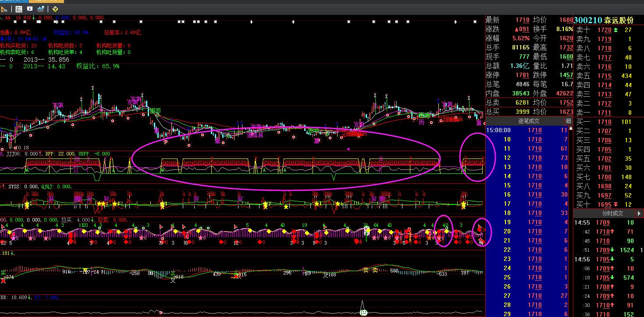The image size is (644, 317).
Task: Open the news page icon in toolbar
Action: click(x=18, y=9)
